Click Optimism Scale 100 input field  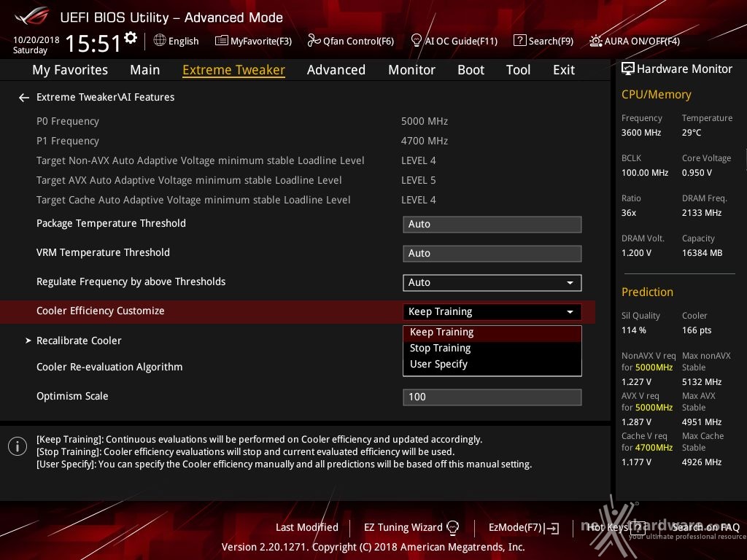coord(492,397)
